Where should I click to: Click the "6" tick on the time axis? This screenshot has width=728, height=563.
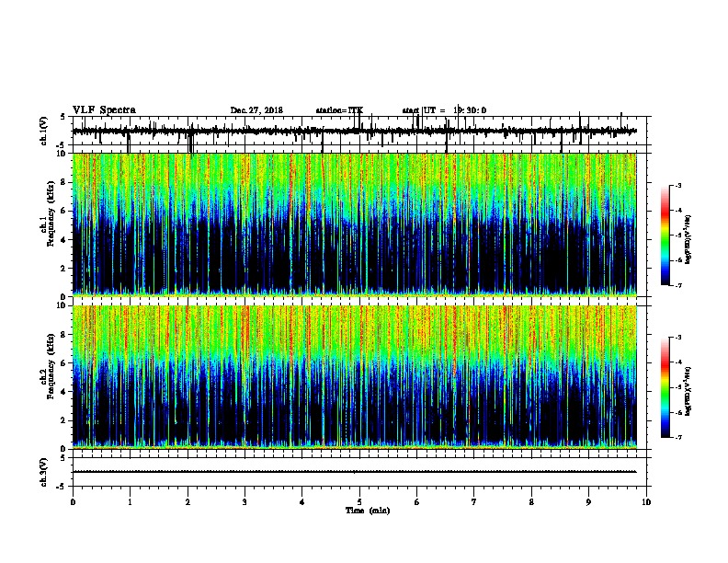pos(417,502)
